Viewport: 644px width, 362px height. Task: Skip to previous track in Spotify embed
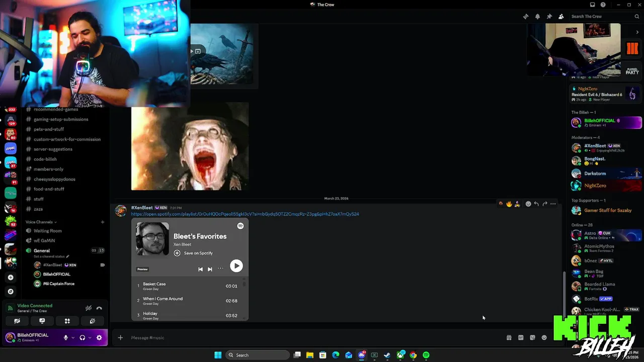pyautogui.click(x=200, y=269)
